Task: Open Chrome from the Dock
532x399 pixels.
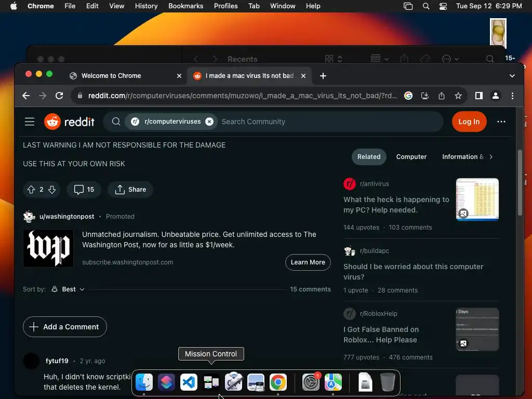Action: 278,382
